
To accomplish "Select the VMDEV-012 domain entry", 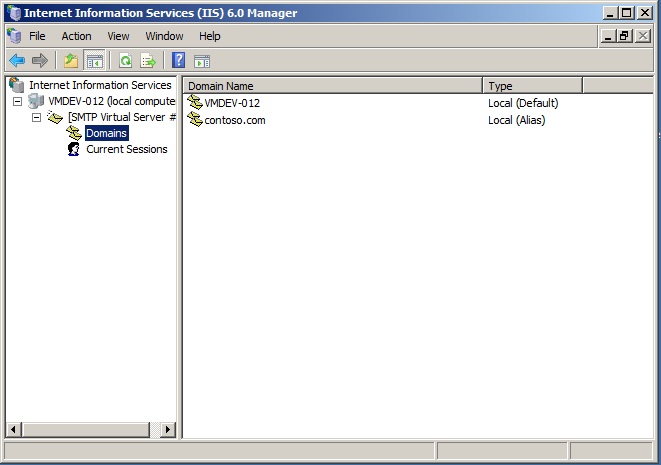I will pyautogui.click(x=232, y=103).
